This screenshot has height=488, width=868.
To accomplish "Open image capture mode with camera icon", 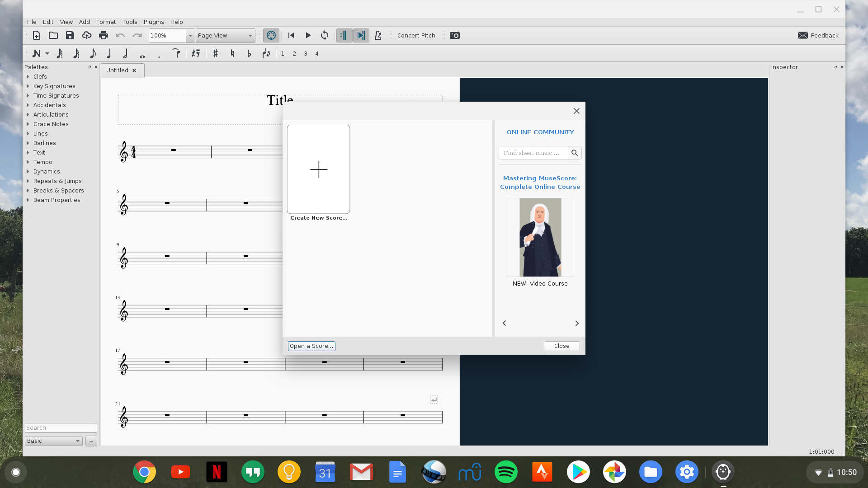I will click(455, 35).
